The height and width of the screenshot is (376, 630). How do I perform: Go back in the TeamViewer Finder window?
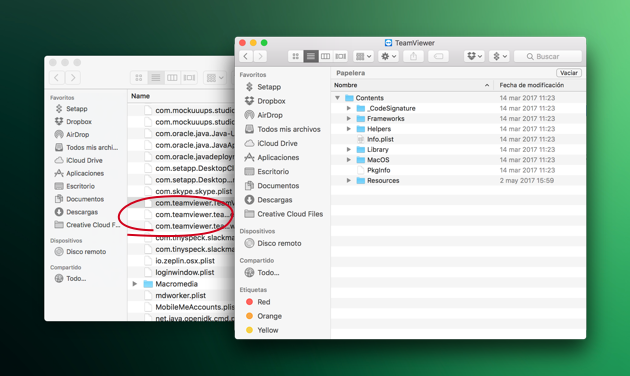pos(246,56)
